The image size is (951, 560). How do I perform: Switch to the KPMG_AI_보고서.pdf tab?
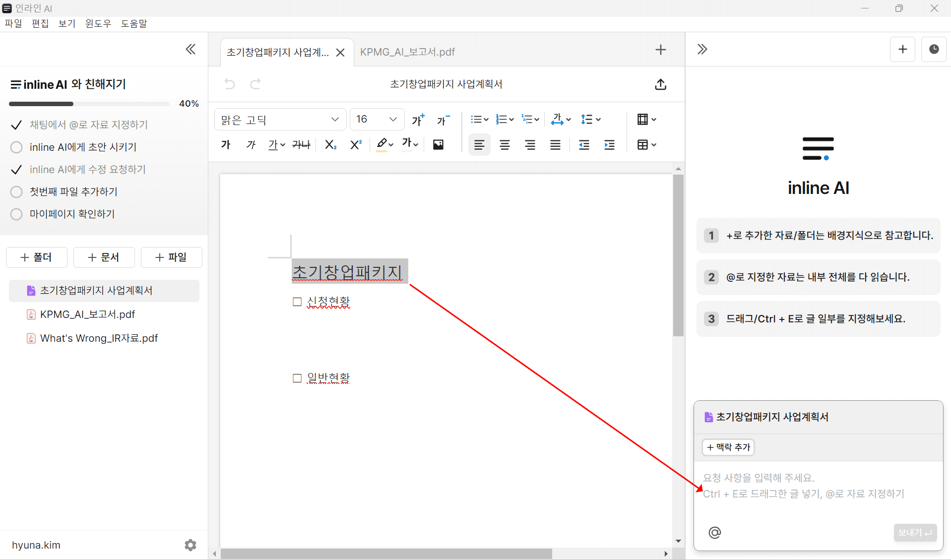(x=407, y=52)
